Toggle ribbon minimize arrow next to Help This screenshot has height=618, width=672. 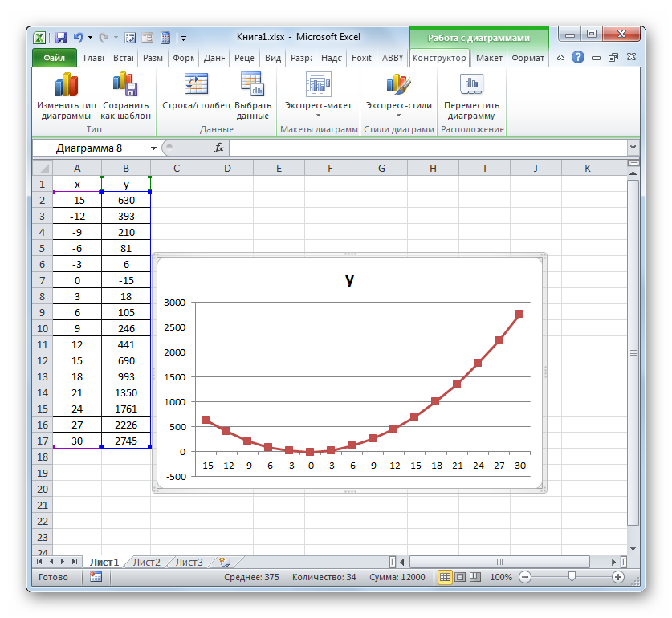558,58
